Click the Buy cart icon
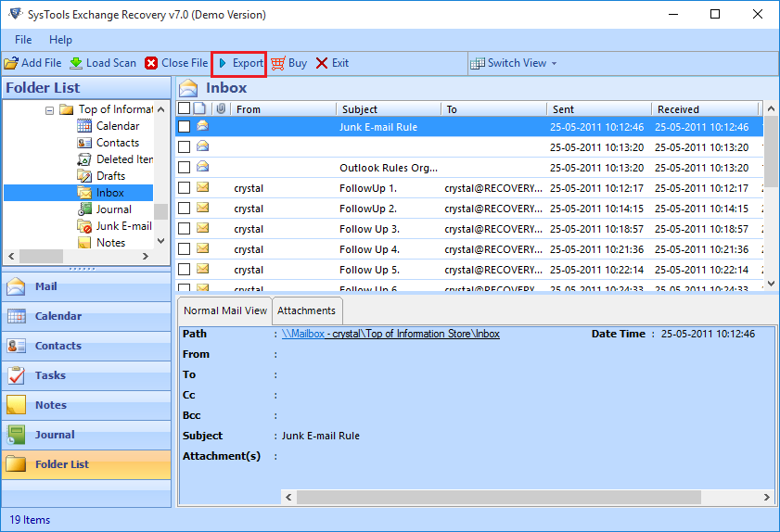Screen dimensions: 780x532 pos(278,63)
